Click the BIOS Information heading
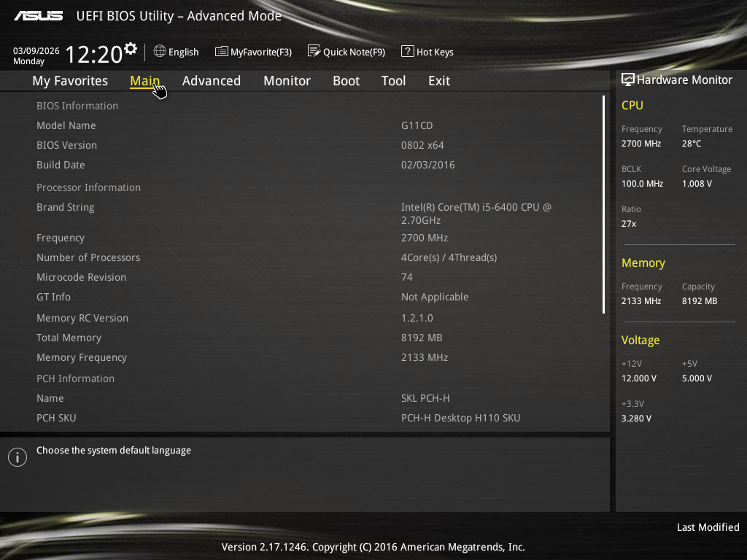Screen dimensions: 747x560 tap(77, 106)
